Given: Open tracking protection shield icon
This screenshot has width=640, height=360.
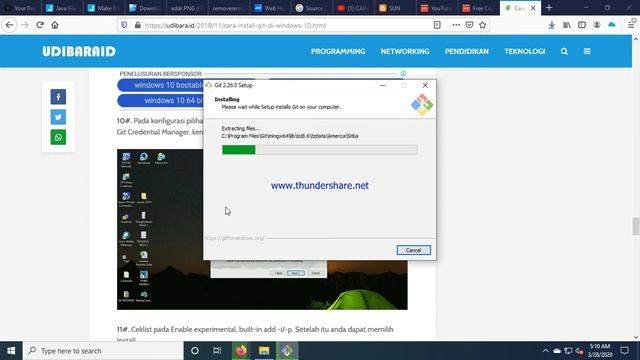Looking at the screenshot, I should coord(124,25).
